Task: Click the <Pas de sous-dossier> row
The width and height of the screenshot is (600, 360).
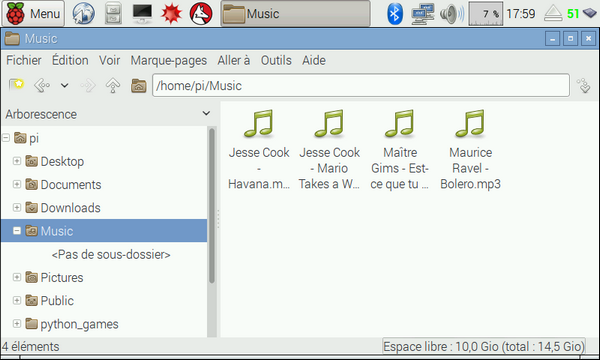Action: [111, 254]
